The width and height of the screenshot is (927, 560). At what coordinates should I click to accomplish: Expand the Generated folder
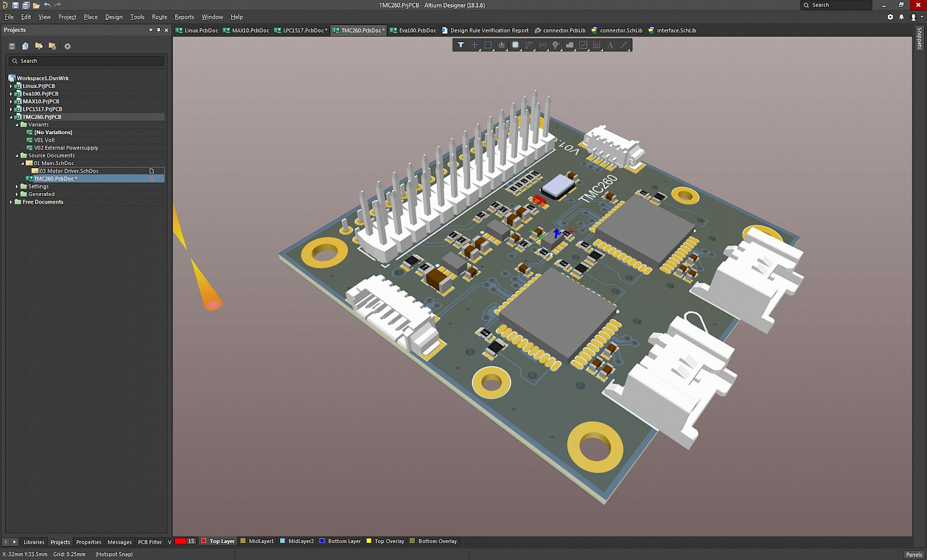tap(16, 194)
